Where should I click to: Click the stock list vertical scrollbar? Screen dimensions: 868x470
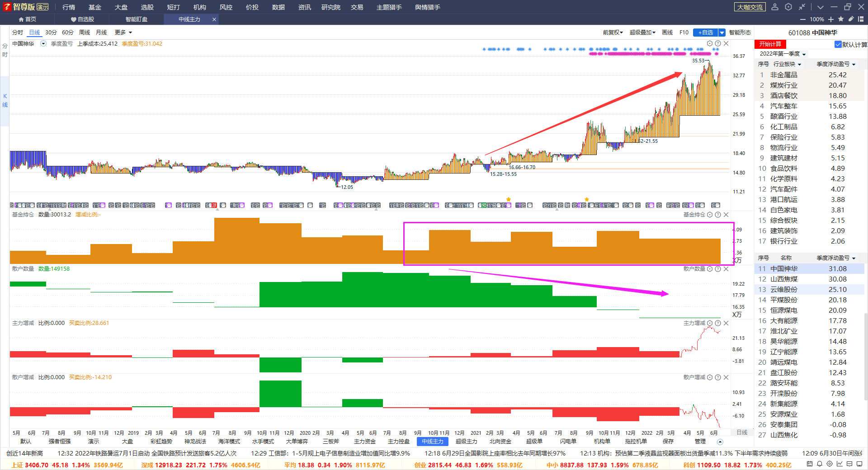click(866, 357)
